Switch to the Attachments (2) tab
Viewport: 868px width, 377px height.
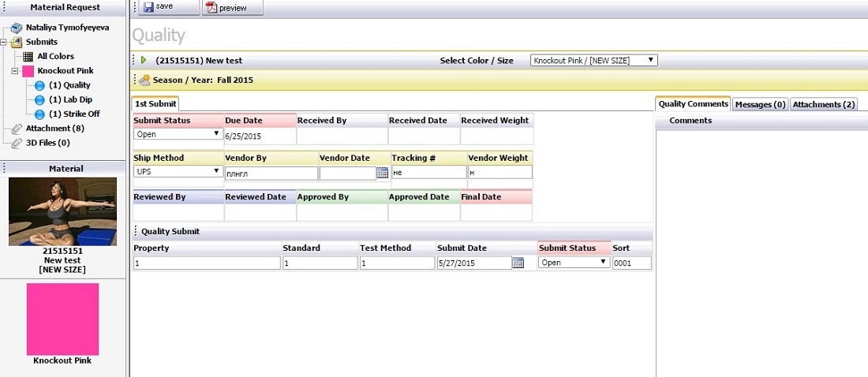(824, 104)
